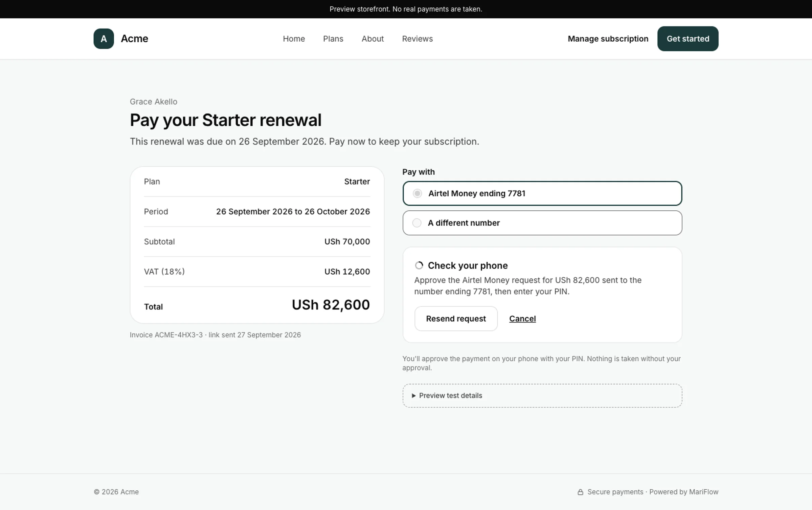
Task: Click the Check your phone heading
Action: point(468,265)
